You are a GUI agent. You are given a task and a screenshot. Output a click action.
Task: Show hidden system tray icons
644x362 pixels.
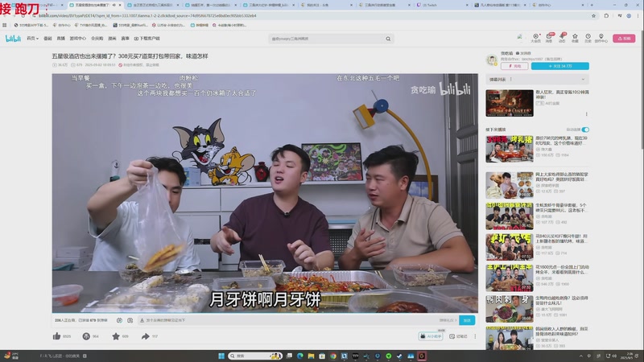580,356
